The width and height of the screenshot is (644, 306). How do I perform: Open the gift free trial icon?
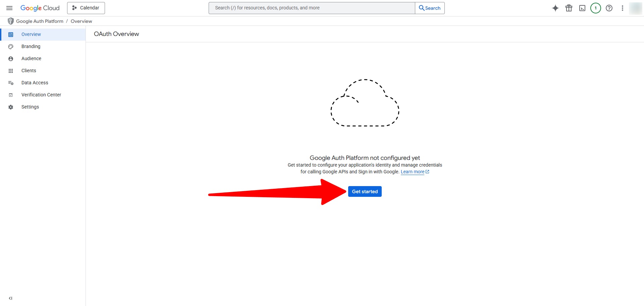569,8
